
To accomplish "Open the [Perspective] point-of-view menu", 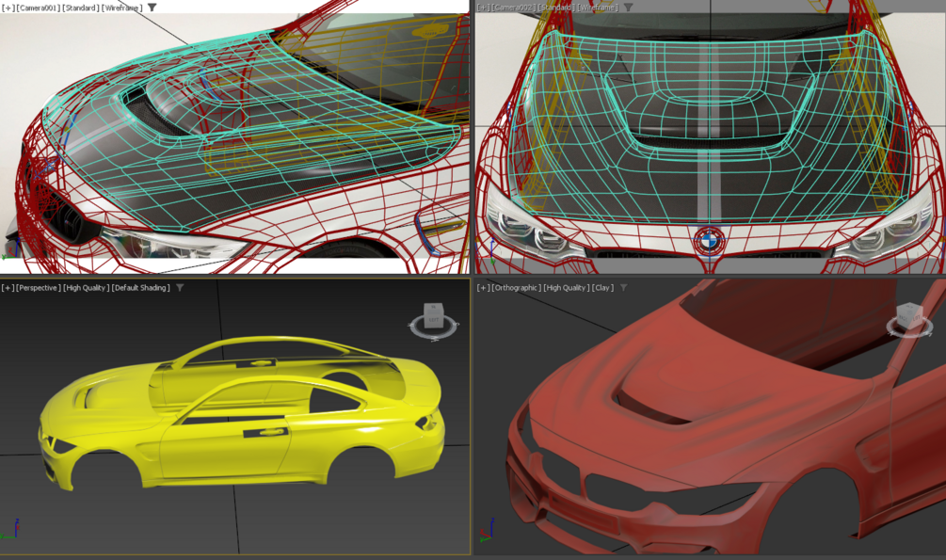I will pyautogui.click(x=39, y=288).
